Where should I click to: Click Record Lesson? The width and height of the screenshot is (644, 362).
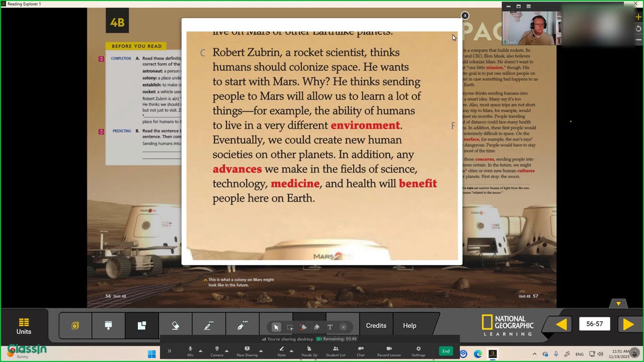click(389, 351)
